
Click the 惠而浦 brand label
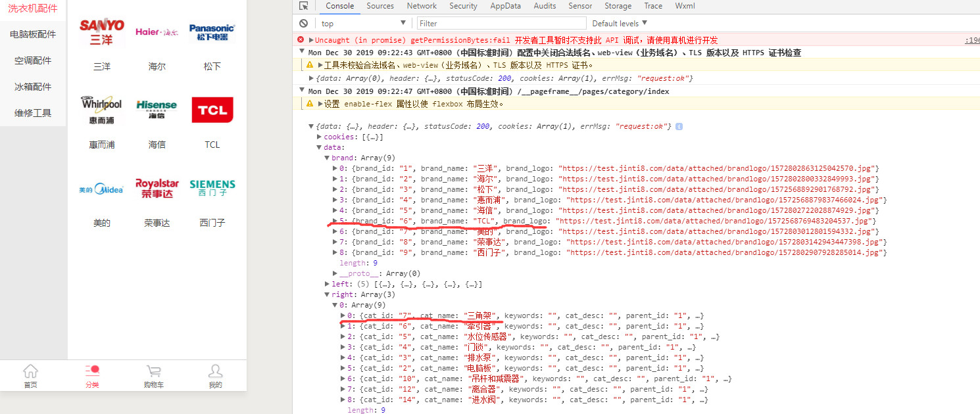(x=102, y=145)
